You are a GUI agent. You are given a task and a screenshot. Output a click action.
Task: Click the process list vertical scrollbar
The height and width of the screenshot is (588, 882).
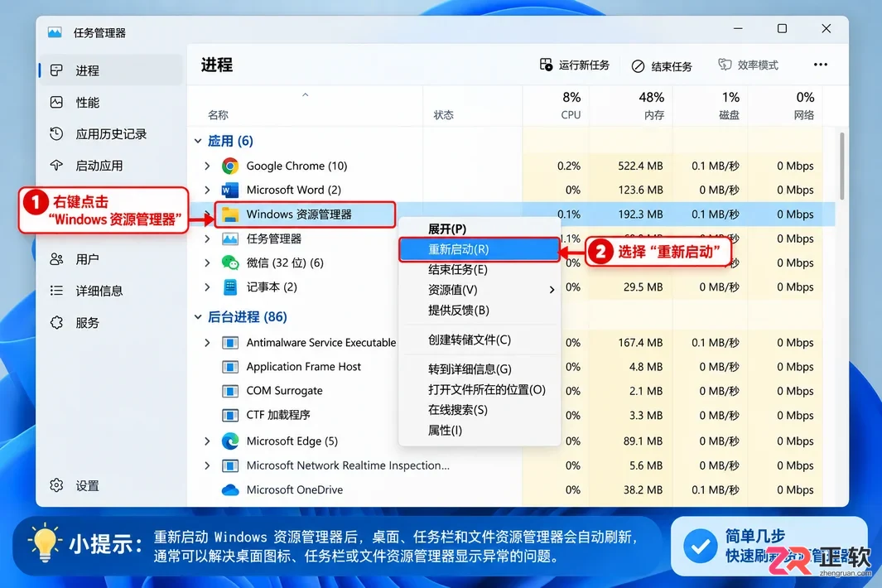[x=841, y=166]
